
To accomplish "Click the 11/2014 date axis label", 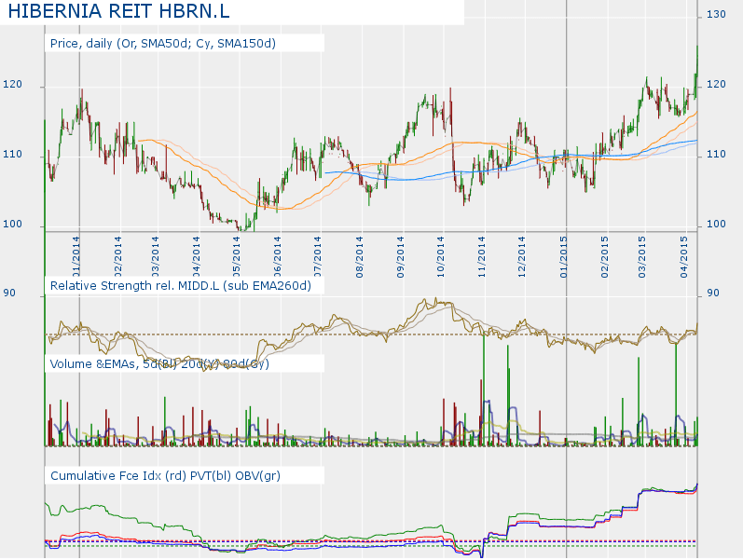I will pos(481,257).
